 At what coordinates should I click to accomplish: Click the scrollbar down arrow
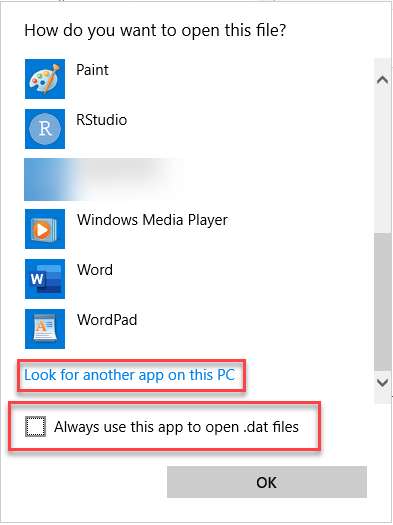click(x=382, y=382)
